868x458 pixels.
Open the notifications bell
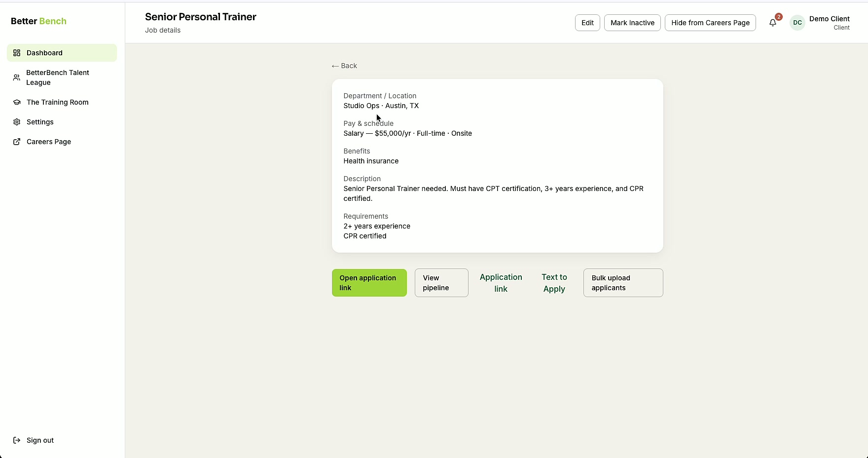(x=773, y=23)
